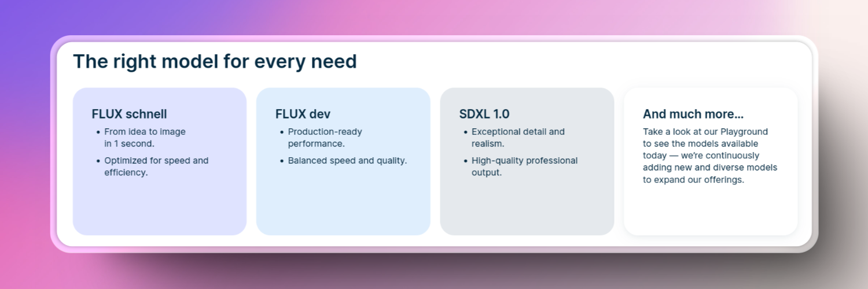The width and height of the screenshot is (868, 289).
Task: Open the 'And much more...' heading
Action: (693, 114)
